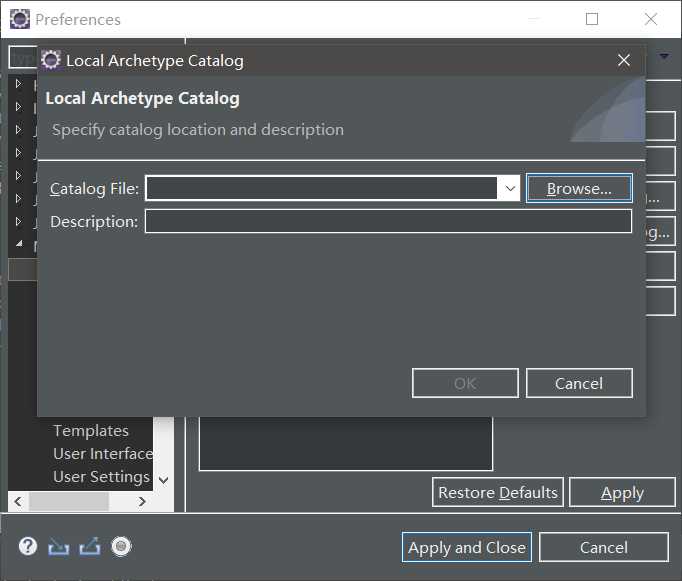Open the view menu dropdown triangle

click(x=664, y=56)
